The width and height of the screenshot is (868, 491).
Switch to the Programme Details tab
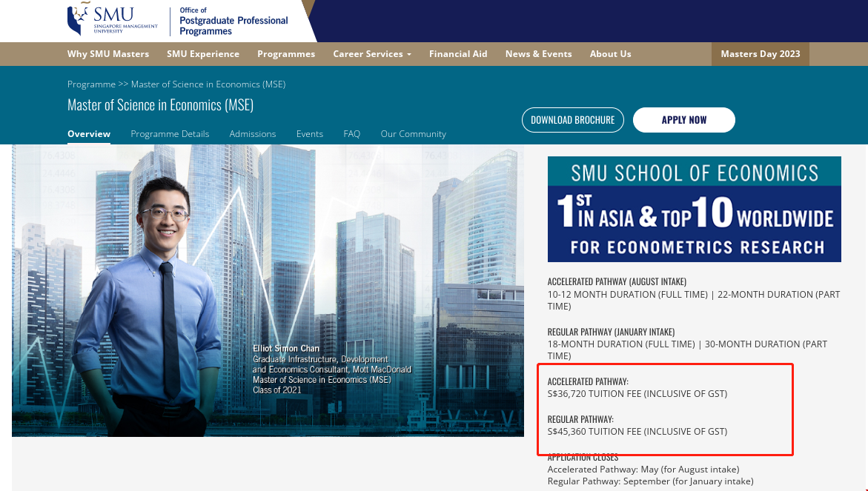point(170,134)
